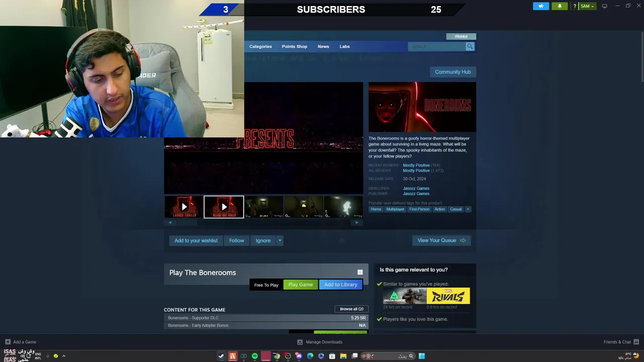The width and height of the screenshot is (644, 362).
Task: Click the taskbar search box
Action: [388, 356]
